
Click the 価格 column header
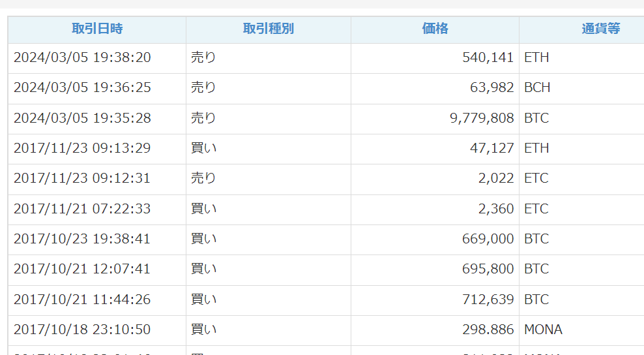[x=435, y=29]
